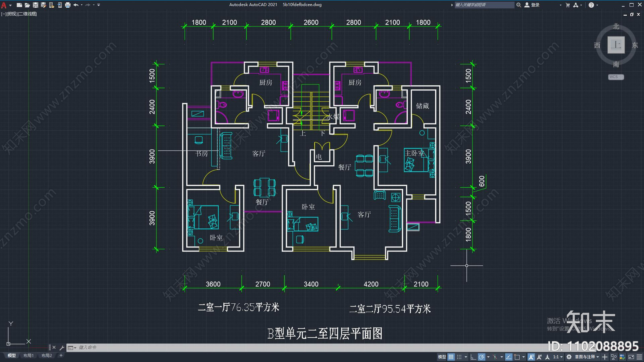
Task: Close the command line window
Action: [x=54, y=348]
